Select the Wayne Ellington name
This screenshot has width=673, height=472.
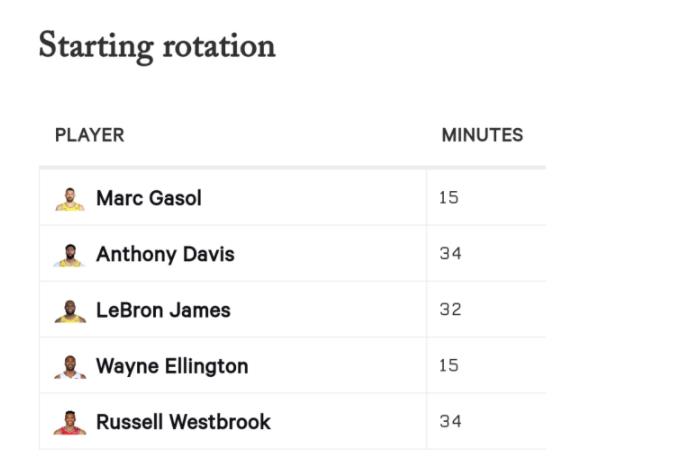pos(172,366)
